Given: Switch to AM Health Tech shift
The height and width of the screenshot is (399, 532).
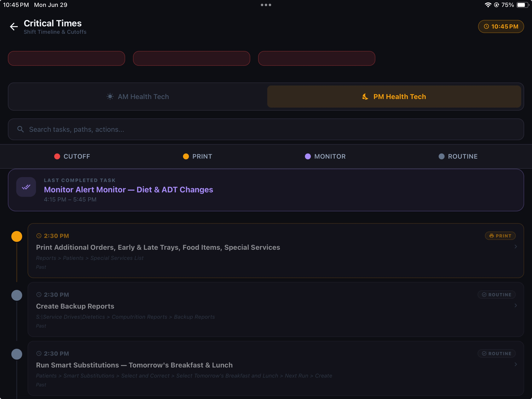Looking at the screenshot, I should click(x=138, y=96).
